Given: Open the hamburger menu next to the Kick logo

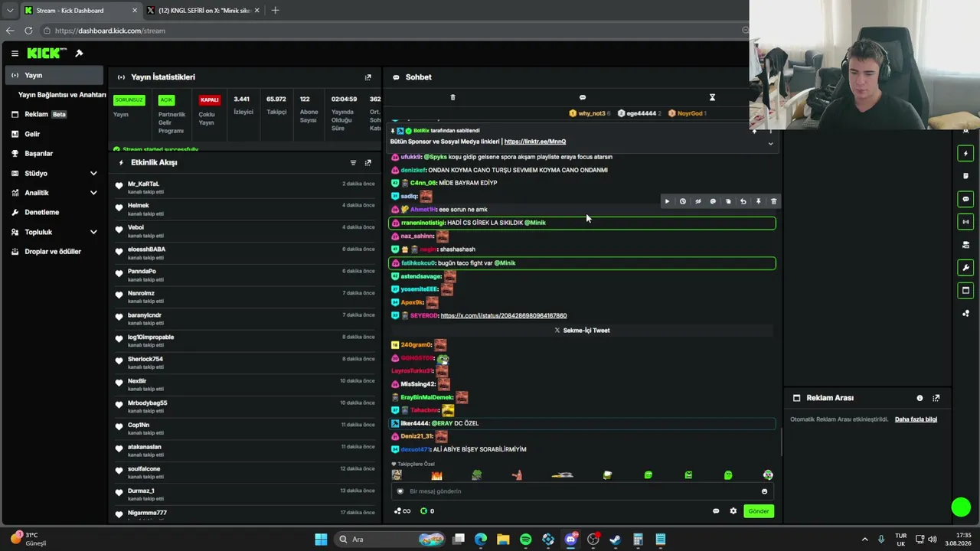Looking at the screenshot, I should (x=15, y=53).
